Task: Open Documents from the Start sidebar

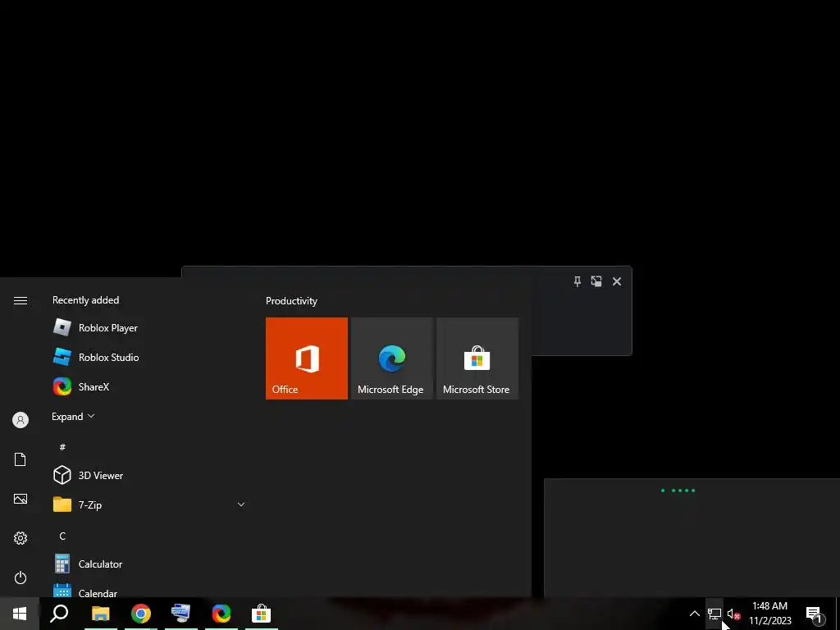Action: (x=21, y=459)
